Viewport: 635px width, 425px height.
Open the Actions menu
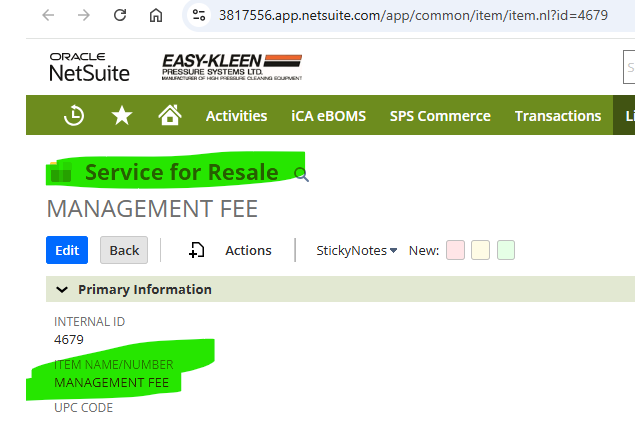click(x=248, y=250)
